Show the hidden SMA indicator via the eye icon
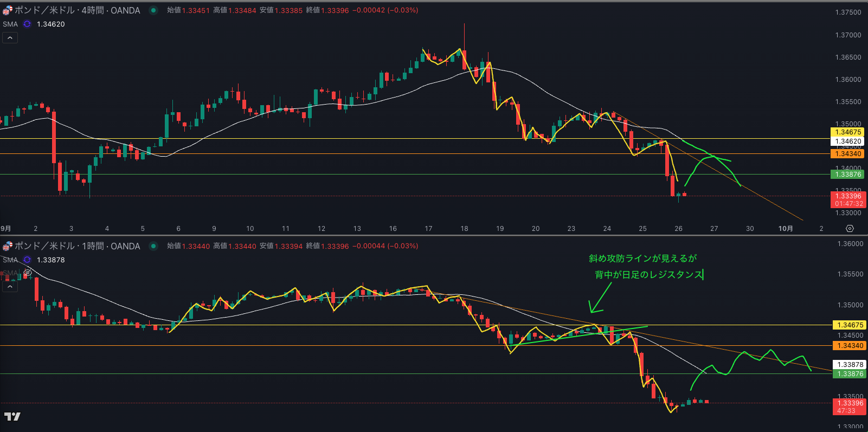This screenshot has width=868, height=432. coord(28,273)
